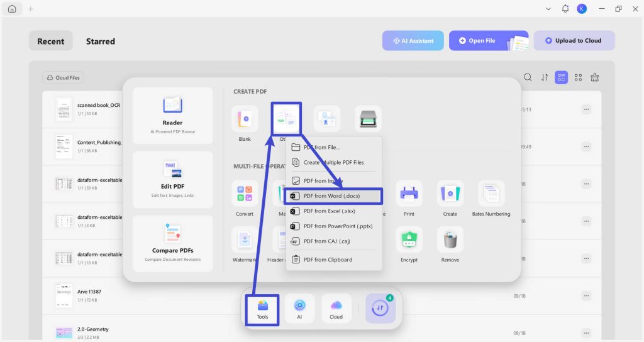The image size is (644, 342).
Task: Switch to list view layout
Action: click(x=562, y=77)
